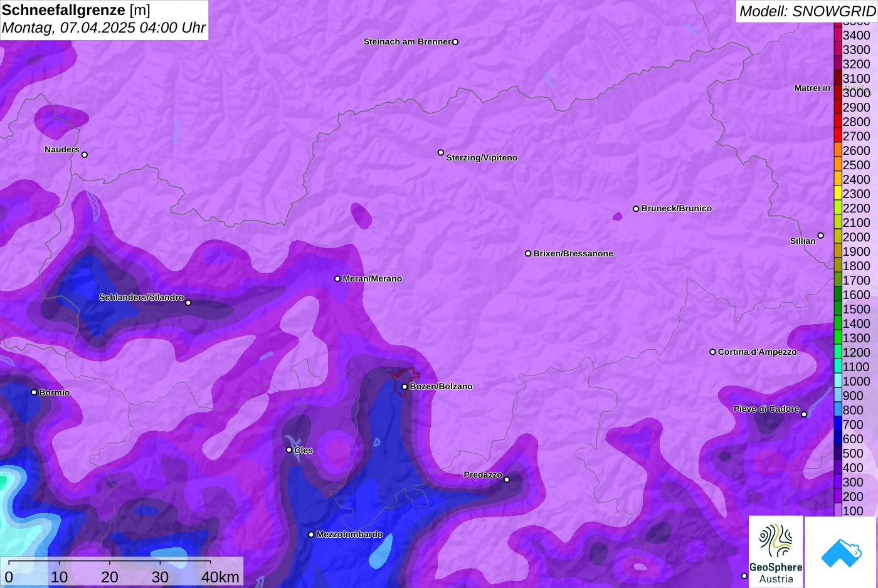The image size is (878, 588).
Task: Click the Sterzing/Vipiteno marker dot
Action: (441, 152)
